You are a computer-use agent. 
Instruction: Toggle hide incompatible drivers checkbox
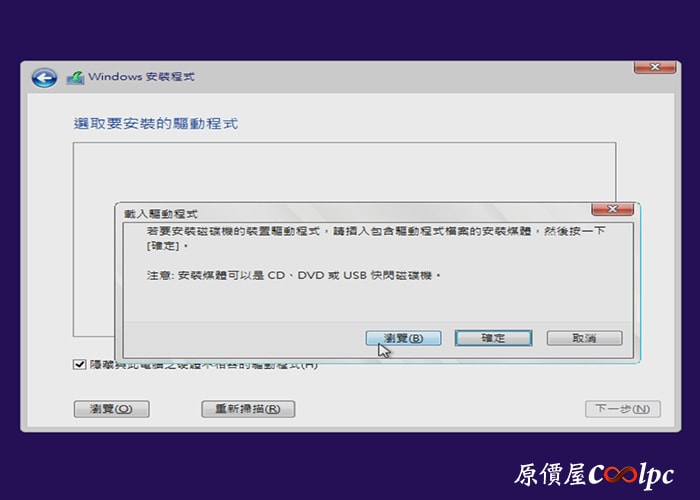(x=79, y=364)
